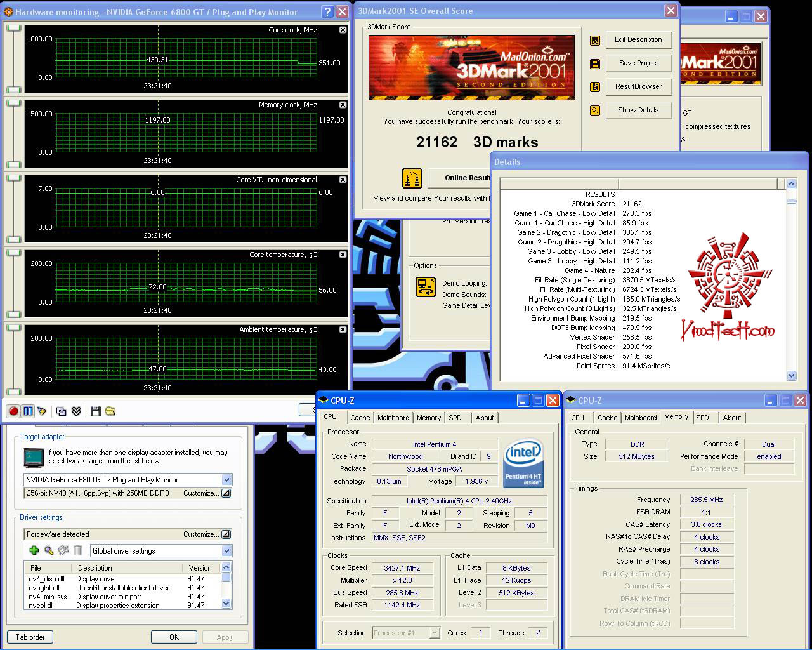Click the red record button in Hardware monitoring
The height and width of the screenshot is (650, 812).
coord(13,411)
